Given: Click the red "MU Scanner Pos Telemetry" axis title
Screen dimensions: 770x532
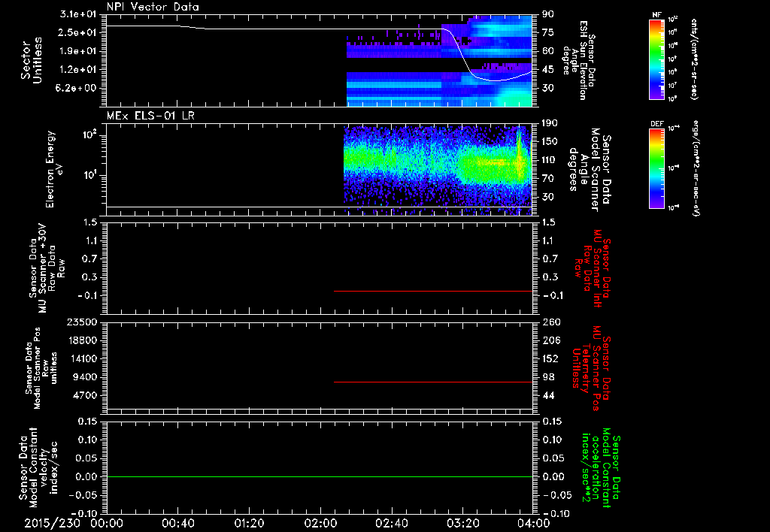Looking at the screenshot, I should point(591,368).
